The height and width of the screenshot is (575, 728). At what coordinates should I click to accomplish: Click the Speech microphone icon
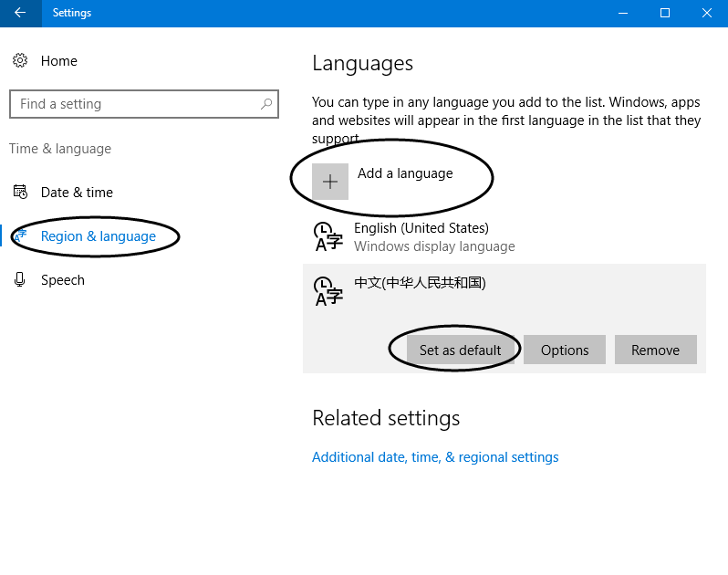click(19, 279)
